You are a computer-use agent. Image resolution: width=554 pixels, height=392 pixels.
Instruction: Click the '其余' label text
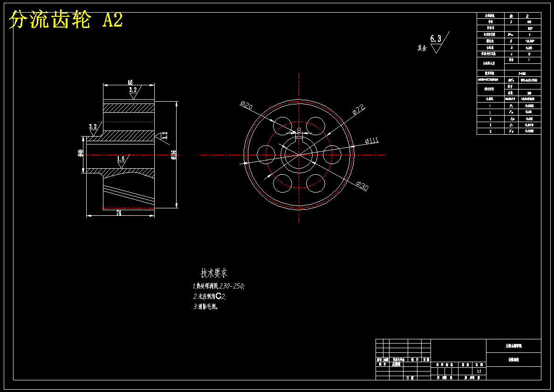tap(422, 48)
